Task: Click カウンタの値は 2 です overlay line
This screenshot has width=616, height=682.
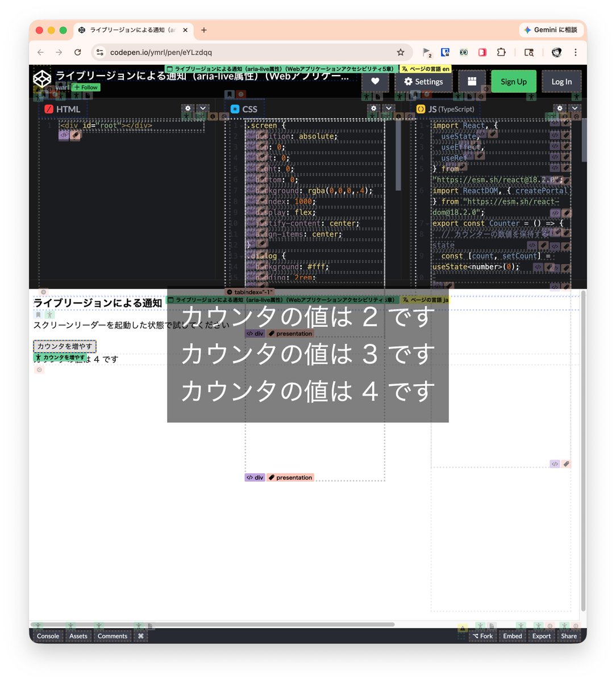Action: coord(308,317)
